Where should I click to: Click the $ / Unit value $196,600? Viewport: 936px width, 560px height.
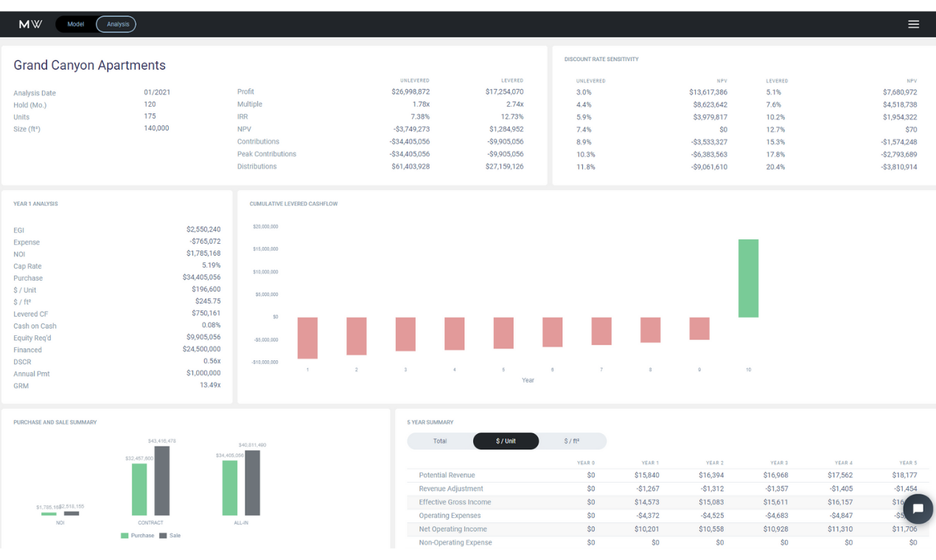206,290
